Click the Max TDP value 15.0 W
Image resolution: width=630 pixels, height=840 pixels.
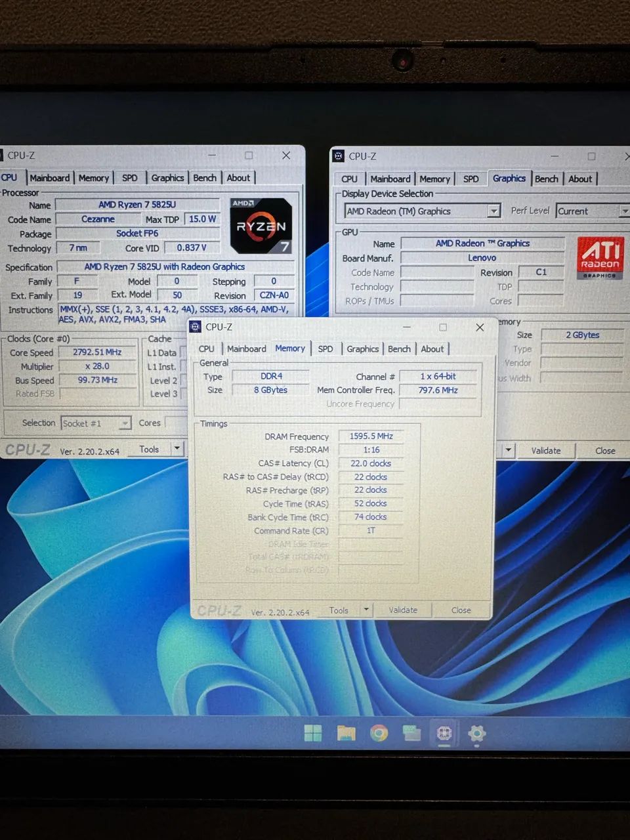[x=202, y=219]
